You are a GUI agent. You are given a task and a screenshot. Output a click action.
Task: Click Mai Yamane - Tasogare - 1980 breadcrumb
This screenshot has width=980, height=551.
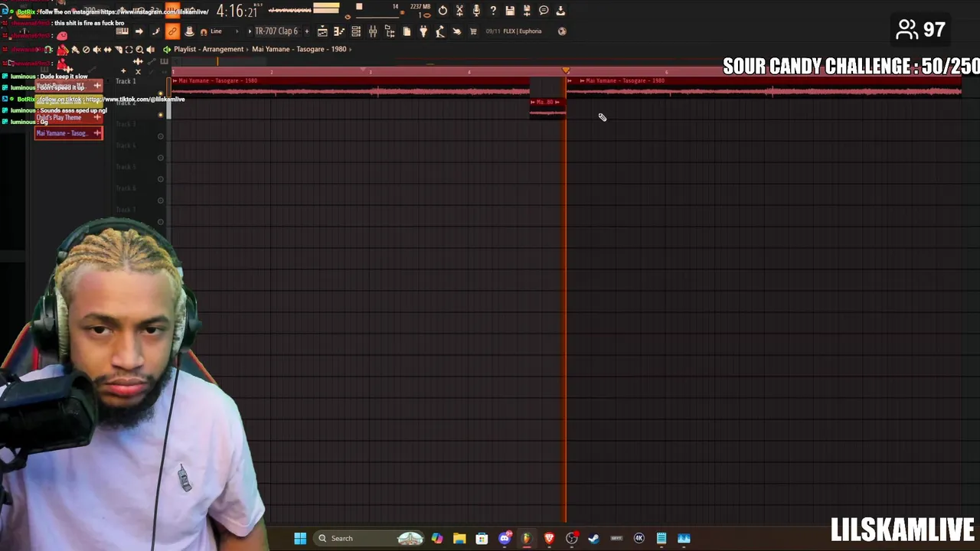[x=299, y=49]
